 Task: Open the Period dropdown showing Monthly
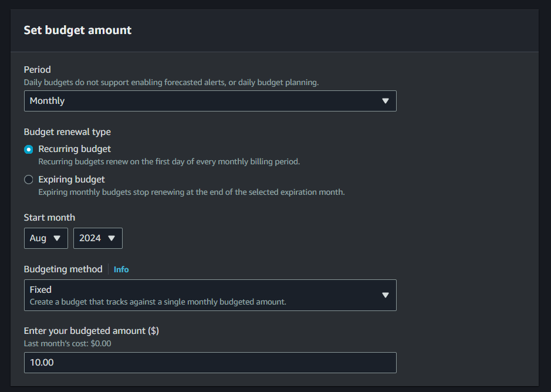tap(209, 101)
